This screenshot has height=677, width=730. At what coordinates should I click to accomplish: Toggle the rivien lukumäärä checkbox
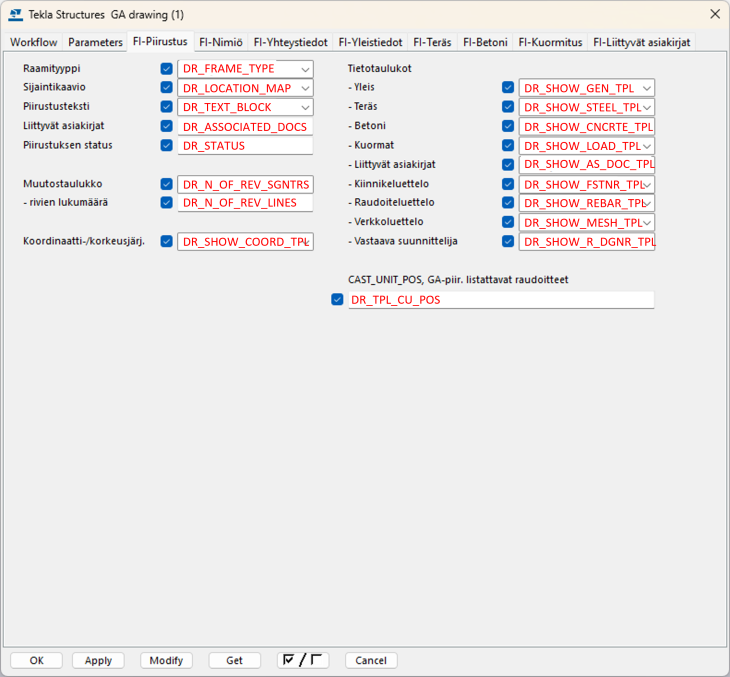tap(166, 203)
